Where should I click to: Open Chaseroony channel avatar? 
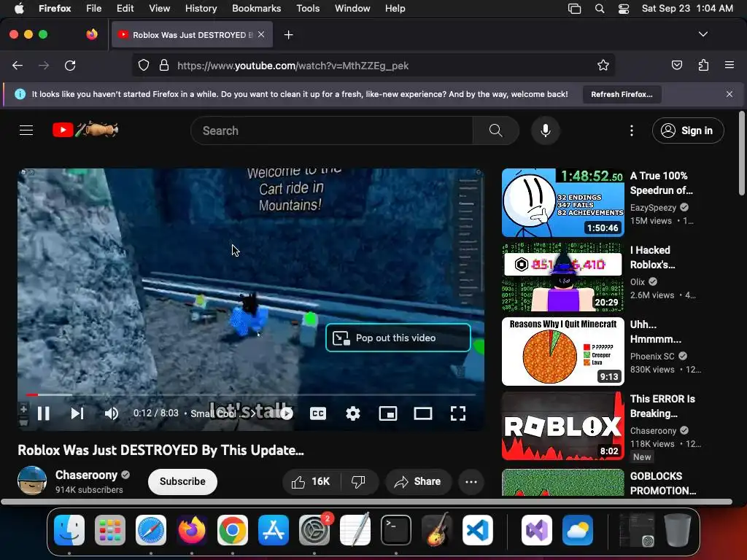[32, 481]
